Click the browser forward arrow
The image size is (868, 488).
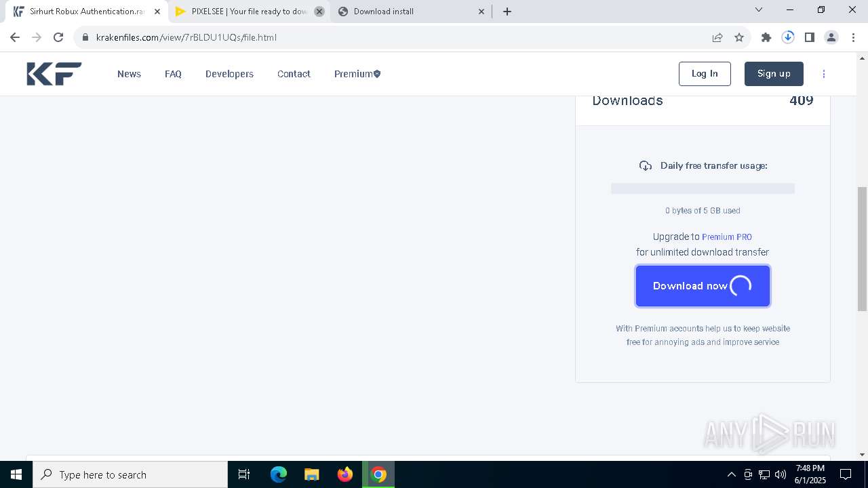click(37, 37)
